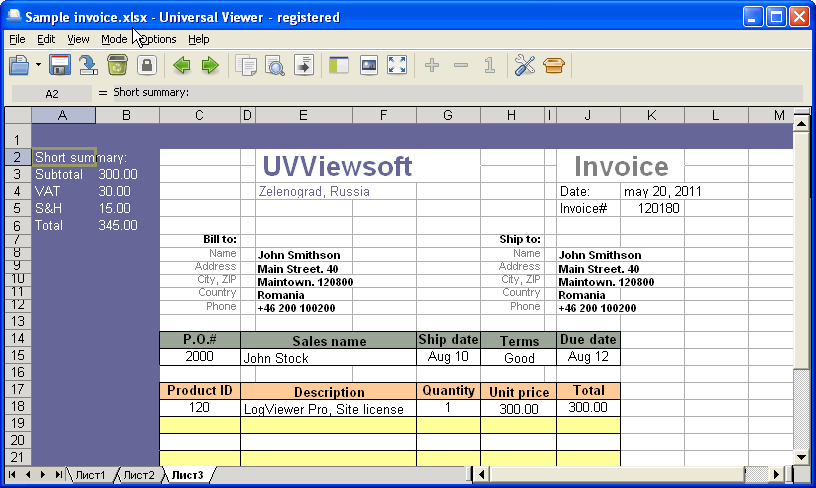This screenshot has height=488, width=816.
Task: Click the Copy pages icon
Action: (x=246, y=66)
